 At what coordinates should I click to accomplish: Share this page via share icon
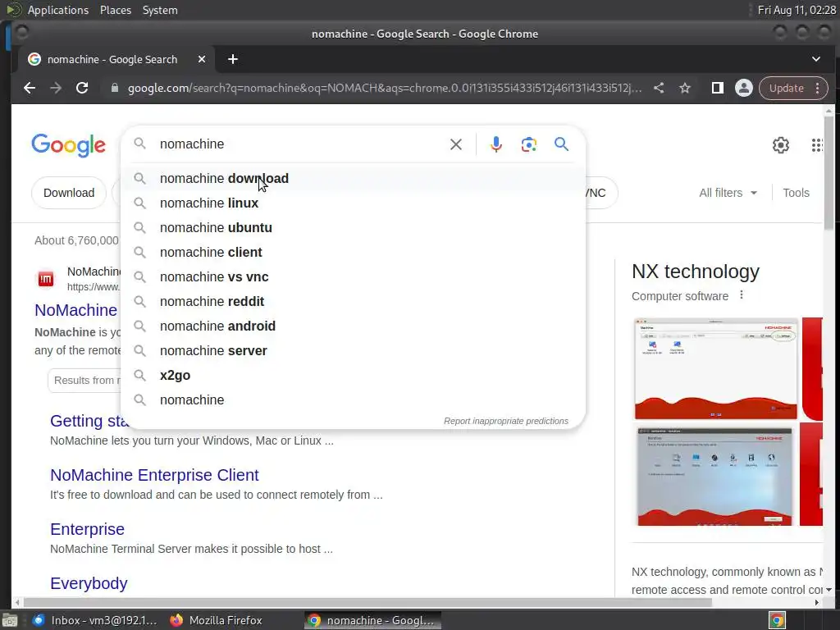[x=659, y=88]
